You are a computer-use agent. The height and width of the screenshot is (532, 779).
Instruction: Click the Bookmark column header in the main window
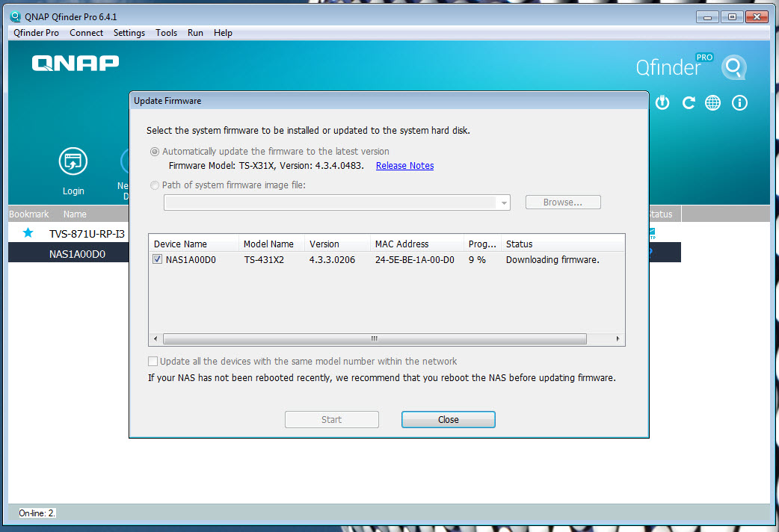click(29, 214)
